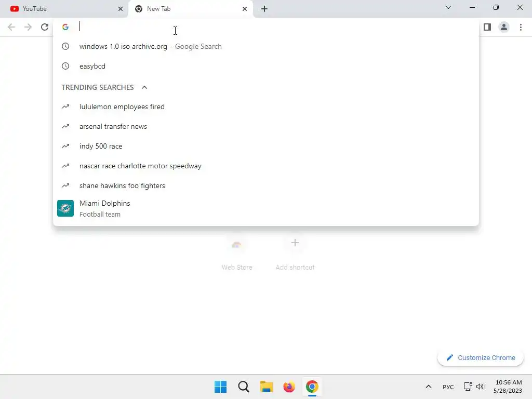This screenshot has width=532, height=399.
Task: Launch File Explorer from the taskbar
Action: 267,387
